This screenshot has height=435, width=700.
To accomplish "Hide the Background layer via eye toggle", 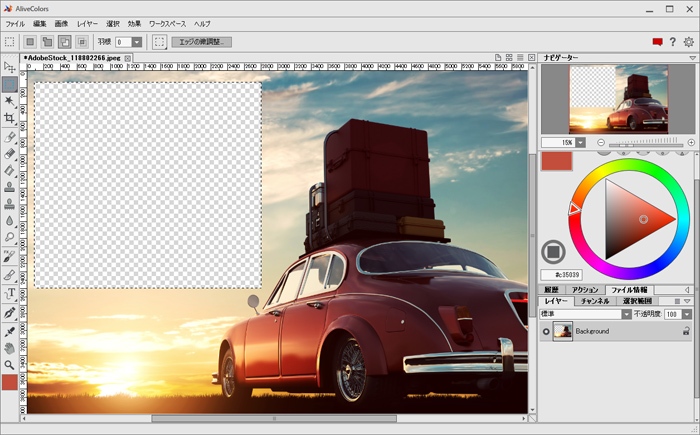I will [x=546, y=331].
